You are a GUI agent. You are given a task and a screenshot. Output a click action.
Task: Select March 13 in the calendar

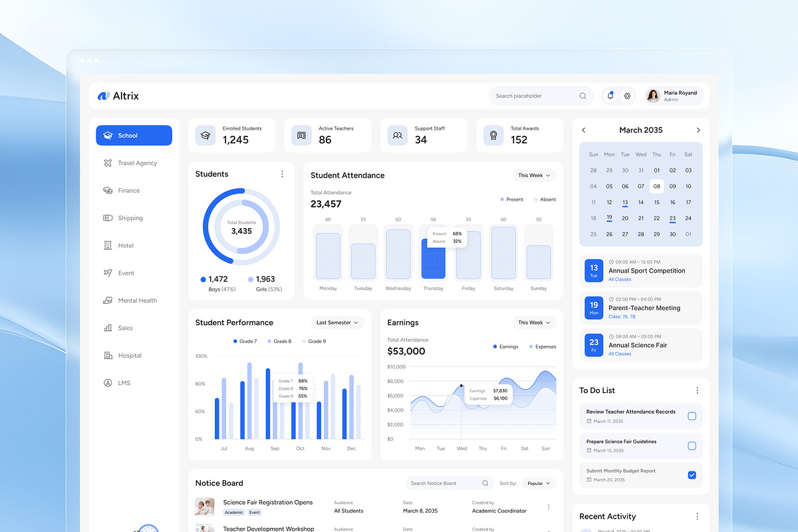pos(625,203)
